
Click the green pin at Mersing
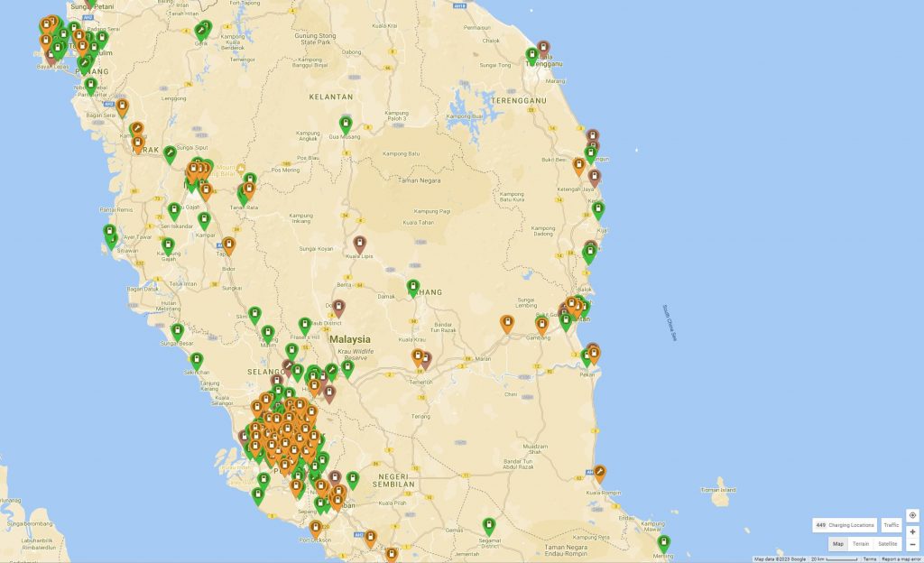(x=664, y=542)
